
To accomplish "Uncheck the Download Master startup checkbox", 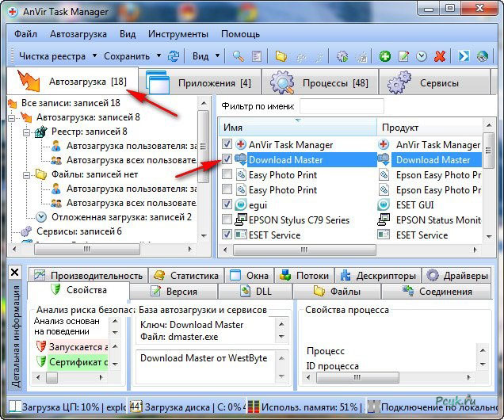I will click(x=227, y=158).
